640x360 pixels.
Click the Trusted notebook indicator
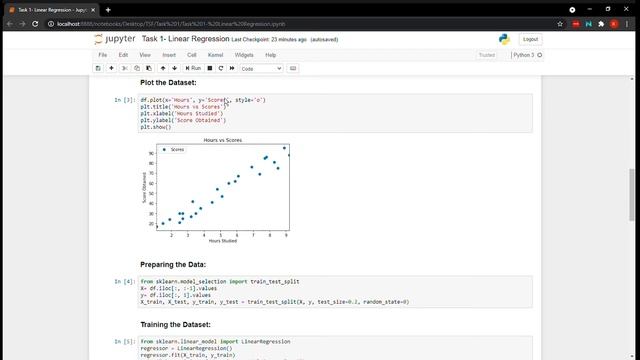487,55
